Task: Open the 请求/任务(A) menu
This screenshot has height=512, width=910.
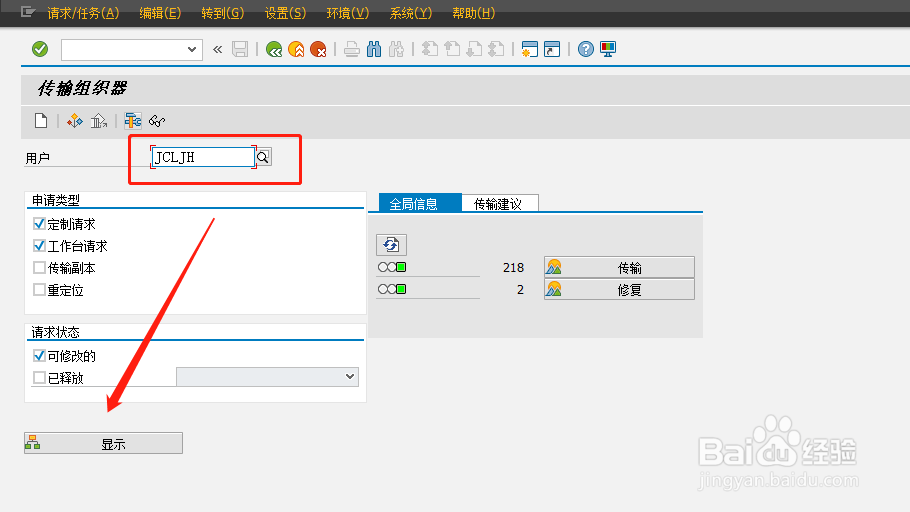Action: click(83, 13)
